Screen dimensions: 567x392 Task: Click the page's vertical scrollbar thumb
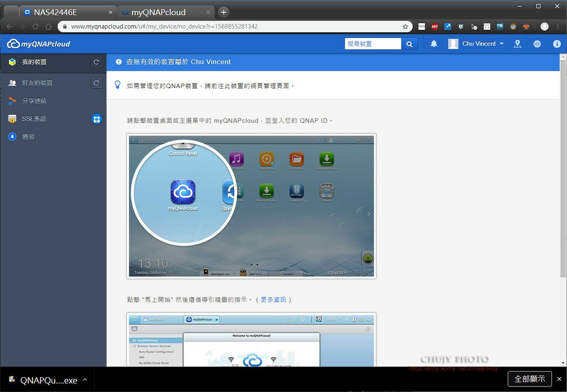[563, 168]
